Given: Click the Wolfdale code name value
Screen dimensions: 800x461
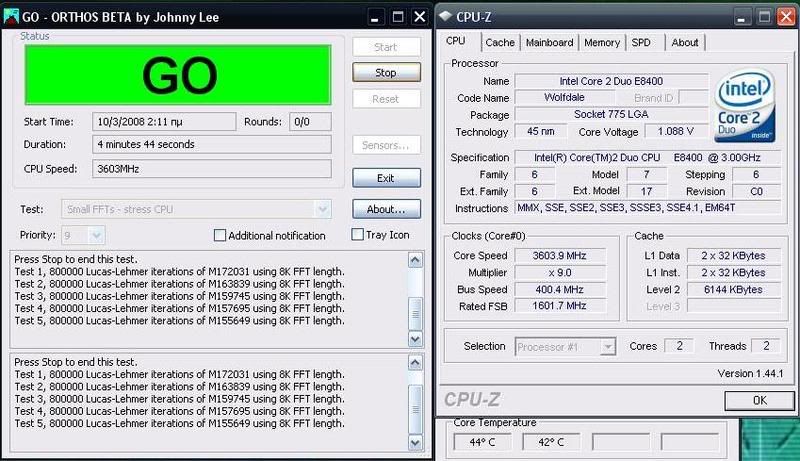Looking at the screenshot, I should pos(564,97).
